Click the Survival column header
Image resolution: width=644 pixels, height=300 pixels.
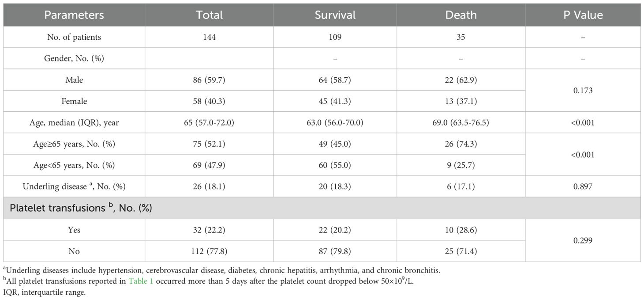[x=335, y=15]
